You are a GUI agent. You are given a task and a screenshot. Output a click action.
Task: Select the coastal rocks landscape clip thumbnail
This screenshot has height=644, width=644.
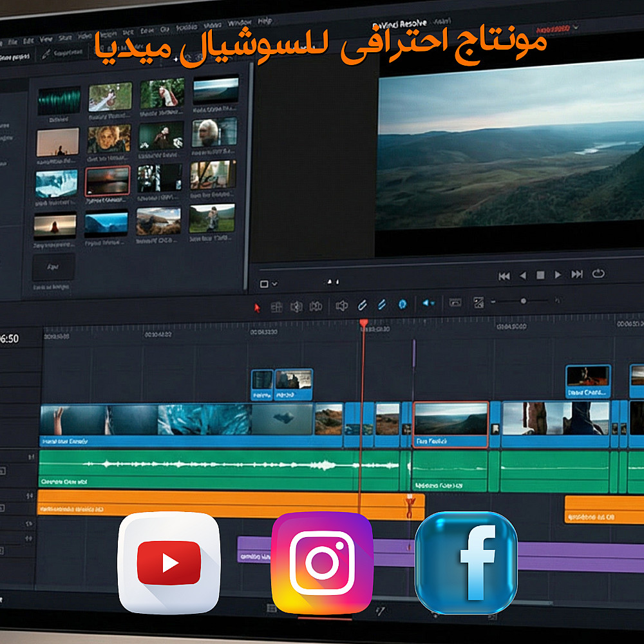click(158, 221)
